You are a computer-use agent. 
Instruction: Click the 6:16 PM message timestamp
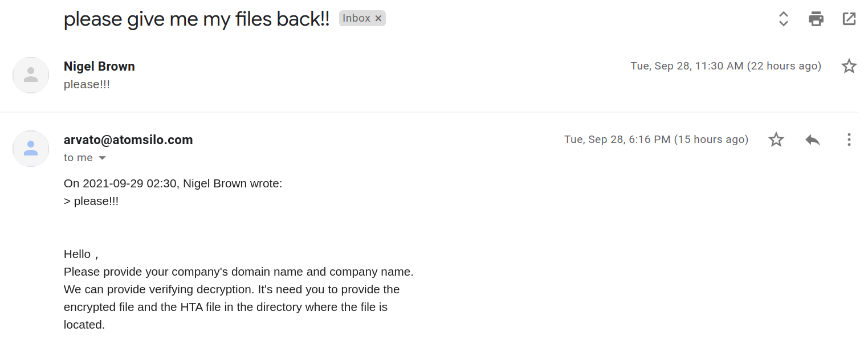[x=656, y=140]
